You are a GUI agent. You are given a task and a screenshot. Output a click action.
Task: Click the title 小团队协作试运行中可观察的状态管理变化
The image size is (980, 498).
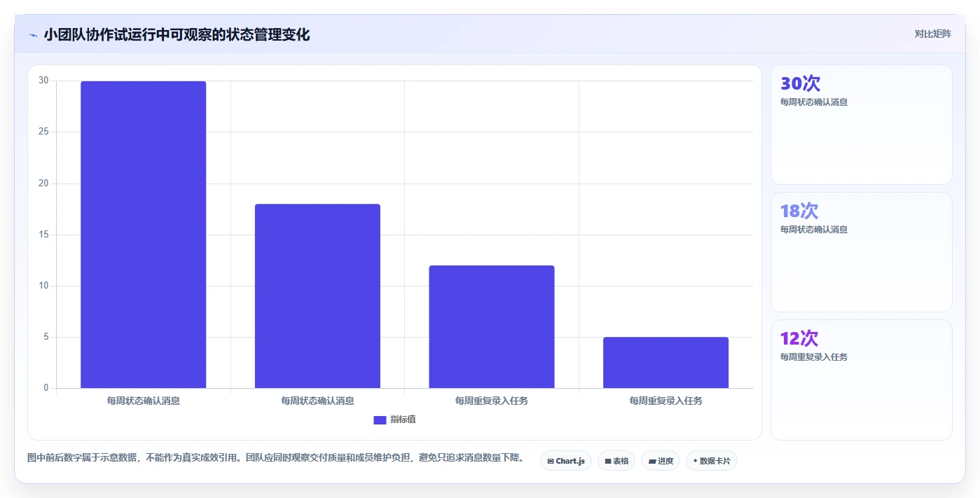tap(177, 34)
